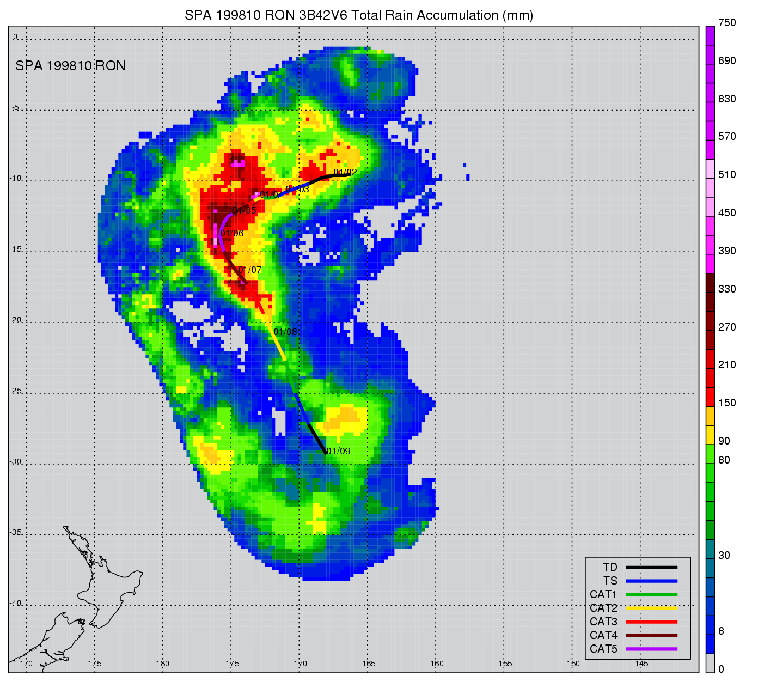Click the 01/09 track date label
Image resolution: width=776 pixels, height=700 pixels.
tap(338, 451)
